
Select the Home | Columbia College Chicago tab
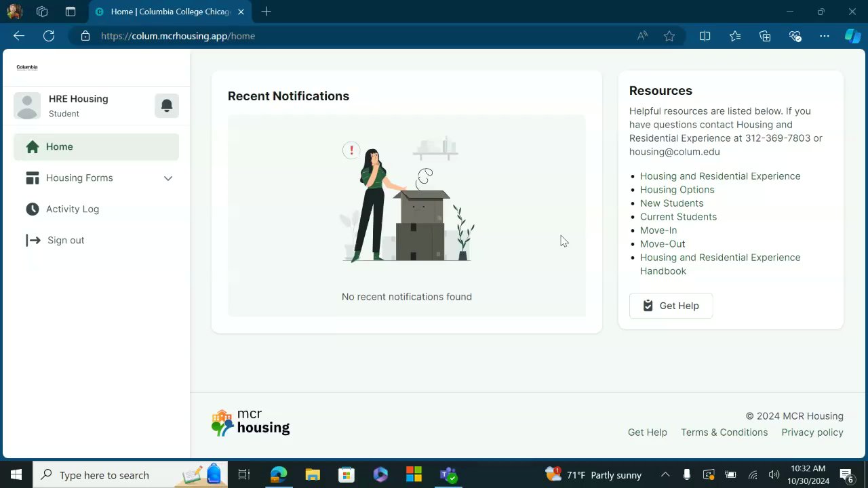[170, 12]
